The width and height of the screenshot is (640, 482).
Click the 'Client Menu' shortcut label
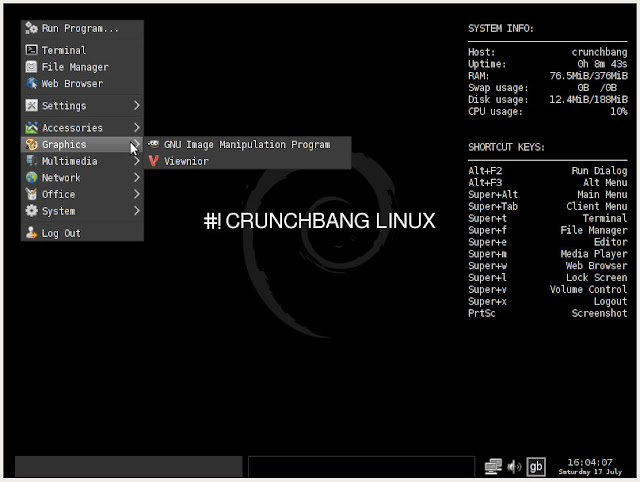[x=596, y=206]
